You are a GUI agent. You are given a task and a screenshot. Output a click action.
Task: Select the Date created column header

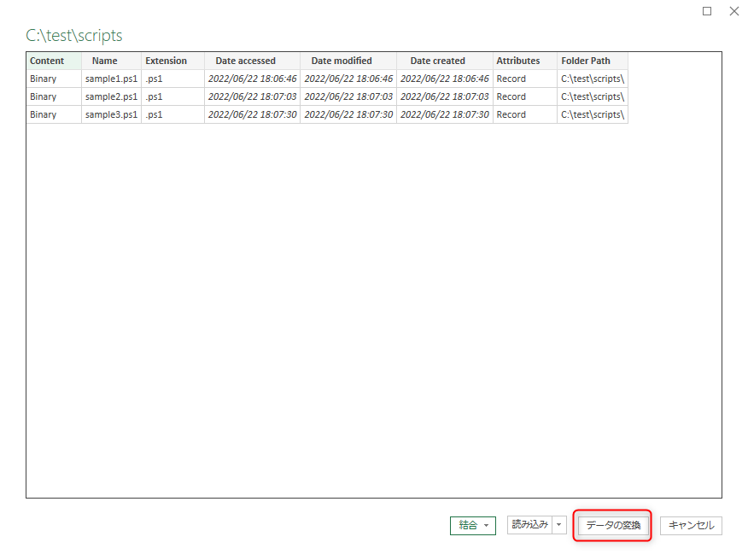[445, 61]
